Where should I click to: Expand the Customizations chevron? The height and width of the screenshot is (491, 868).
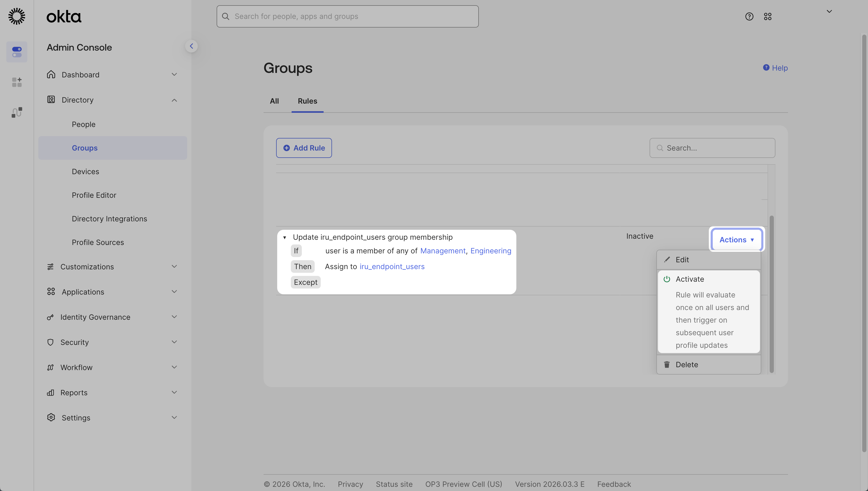click(174, 266)
